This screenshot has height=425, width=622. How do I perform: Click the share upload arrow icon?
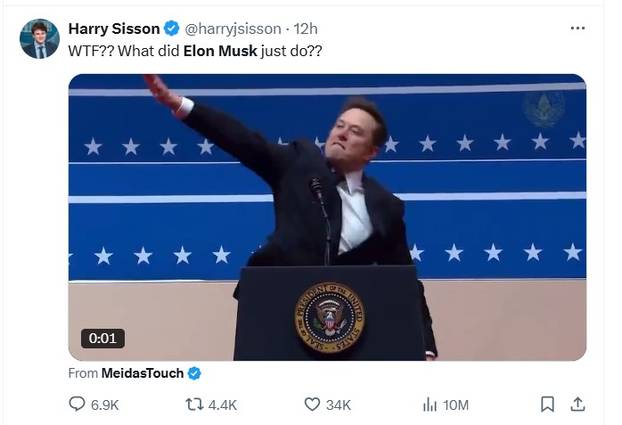(x=577, y=404)
